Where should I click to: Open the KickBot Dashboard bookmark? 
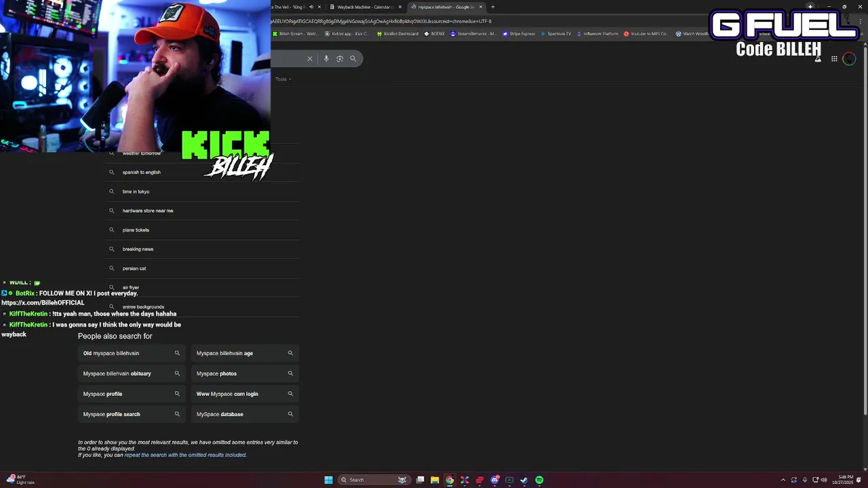point(398,33)
